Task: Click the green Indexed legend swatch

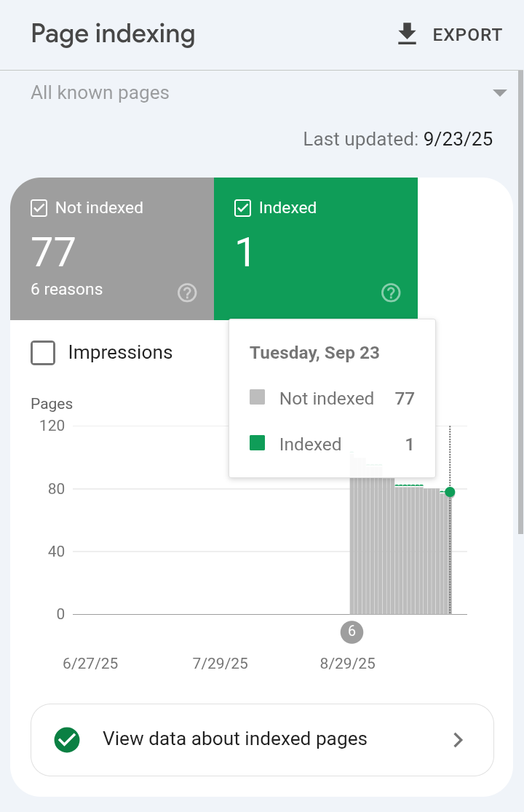Action: [258, 443]
